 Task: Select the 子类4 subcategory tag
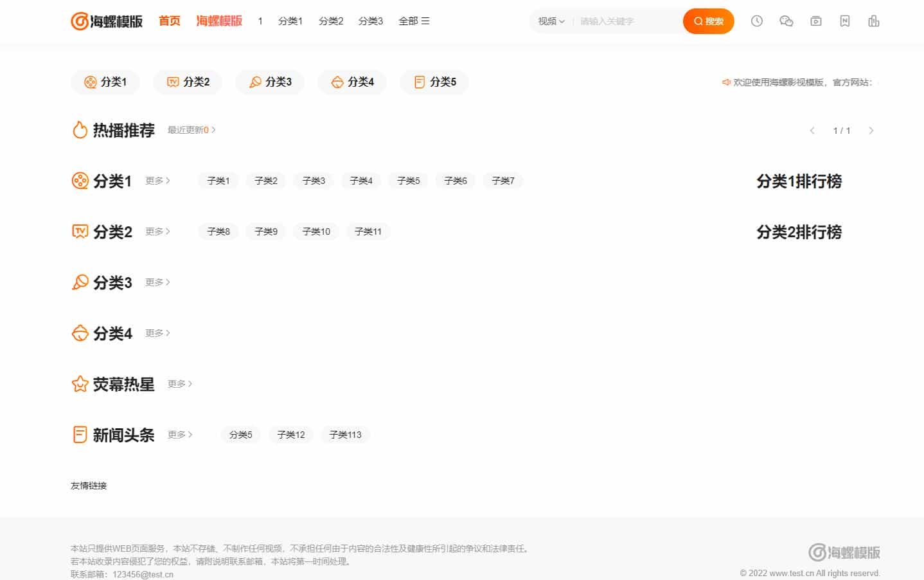pos(361,181)
